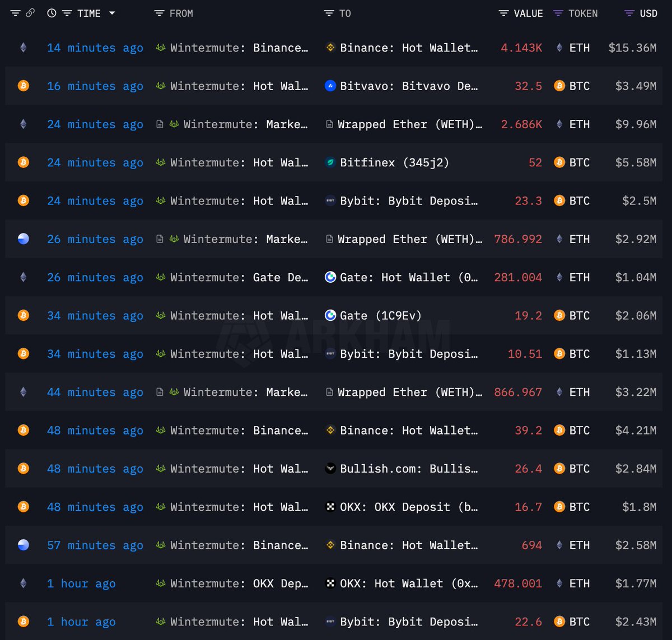Click the USD amount '$2.06M'
This screenshot has width=672, height=640.
pyautogui.click(x=636, y=315)
